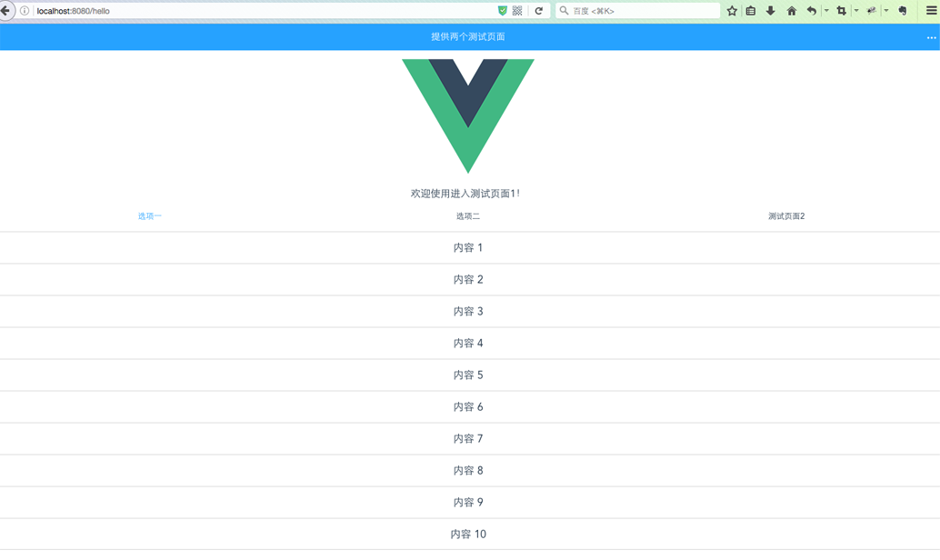940x560 pixels.
Task: Select the 选项一 tab
Action: pyautogui.click(x=150, y=215)
